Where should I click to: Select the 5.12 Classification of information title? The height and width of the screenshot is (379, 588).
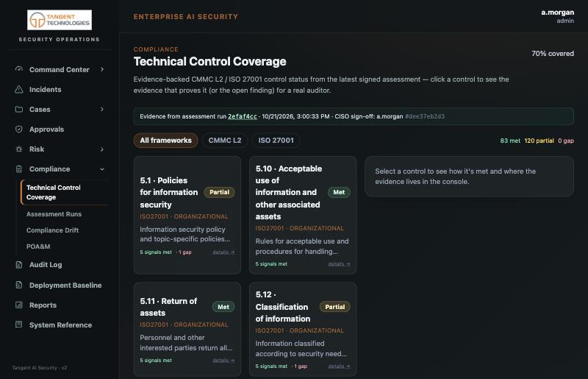coord(283,306)
